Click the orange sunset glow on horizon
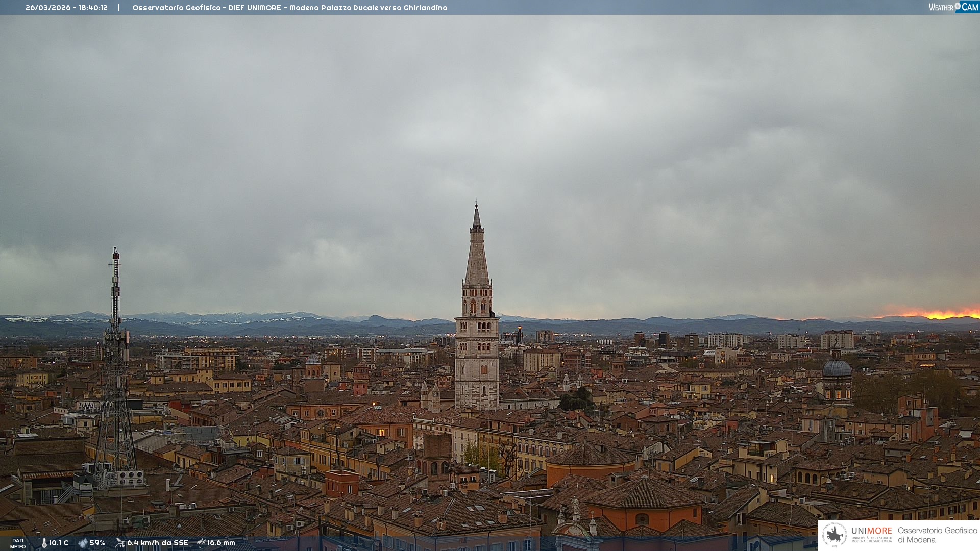980x551 pixels. 939,314
